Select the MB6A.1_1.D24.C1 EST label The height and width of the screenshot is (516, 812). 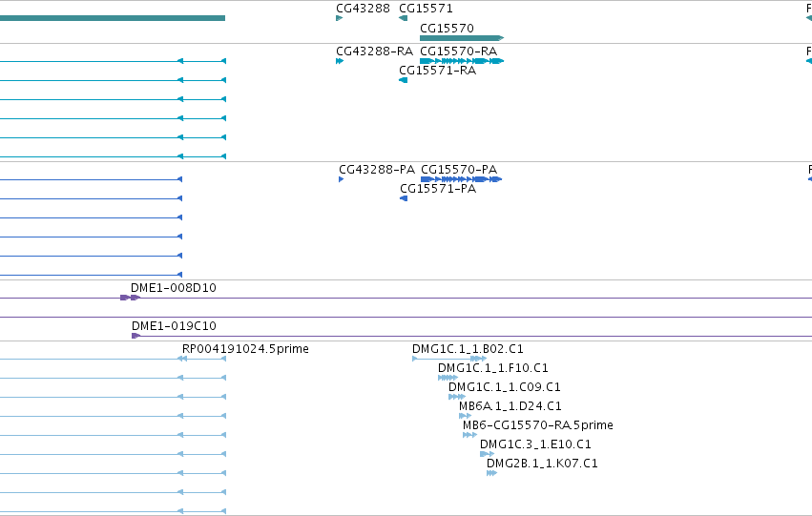pos(510,406)
